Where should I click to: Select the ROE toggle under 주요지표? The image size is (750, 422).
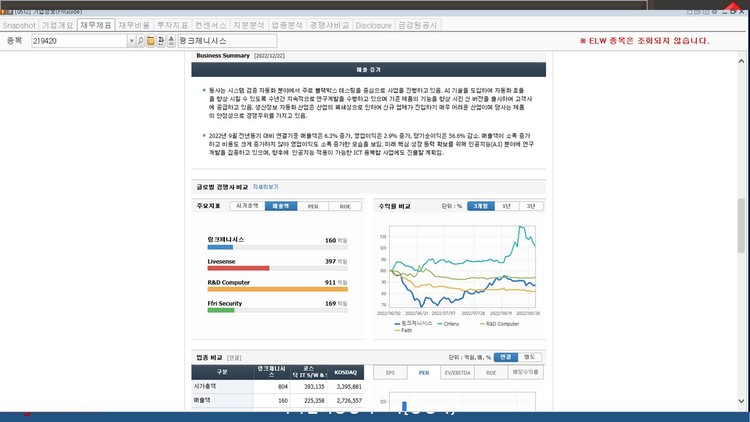pyautogui.click(x=345, y=206)
